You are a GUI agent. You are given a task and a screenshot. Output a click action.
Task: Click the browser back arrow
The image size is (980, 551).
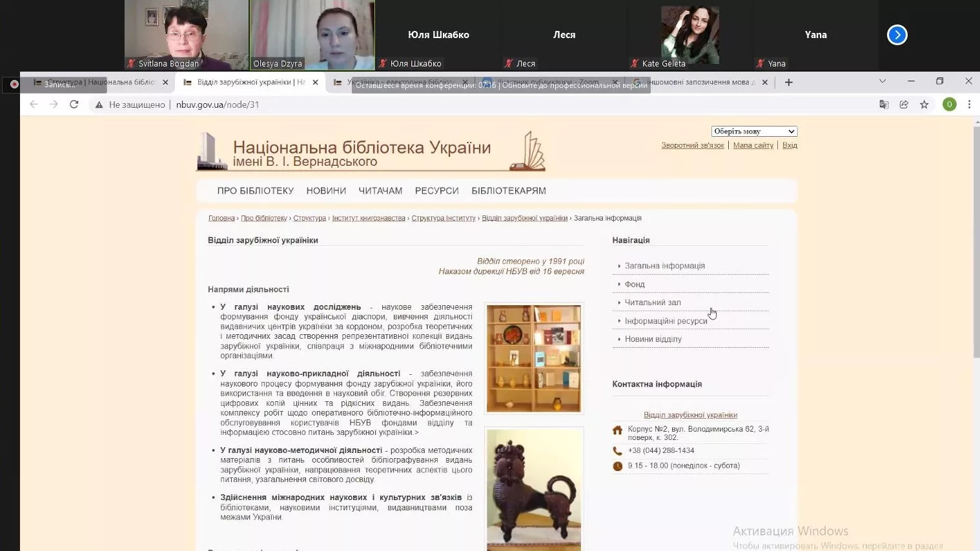[x=34, y=105]
